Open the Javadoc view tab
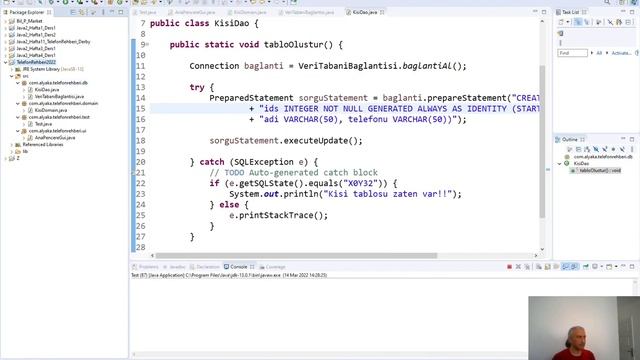 coord(174,267)
